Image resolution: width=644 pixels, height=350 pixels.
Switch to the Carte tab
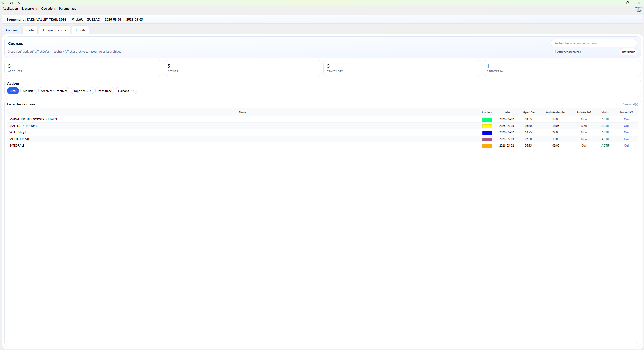coord(30,30)
